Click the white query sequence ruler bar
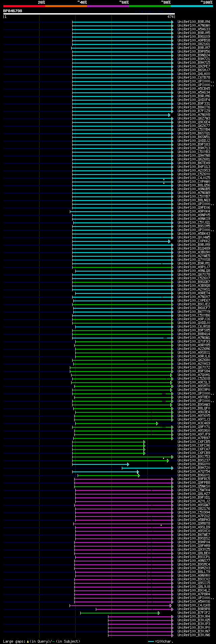This screenshot has height=644, width=216. pyautogui.click(x=89, y=14)
